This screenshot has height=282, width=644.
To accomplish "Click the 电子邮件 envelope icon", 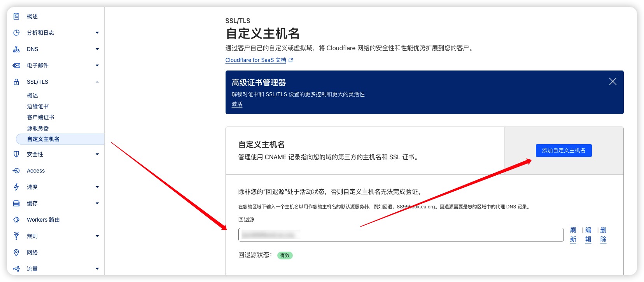I will [16, 65].
